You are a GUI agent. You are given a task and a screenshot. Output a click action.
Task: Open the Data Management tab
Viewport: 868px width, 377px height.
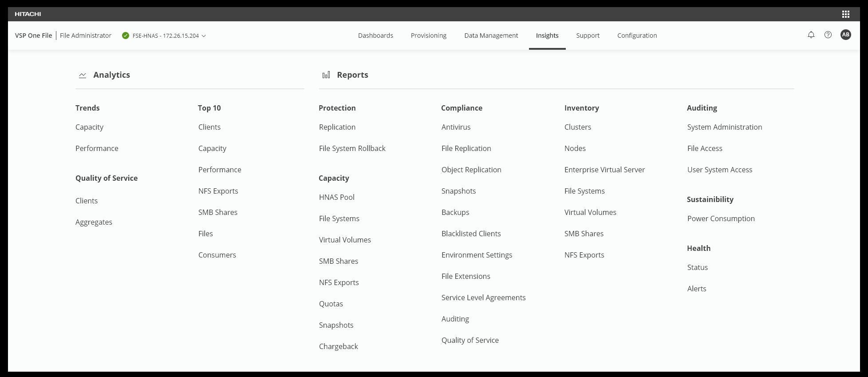491,36
